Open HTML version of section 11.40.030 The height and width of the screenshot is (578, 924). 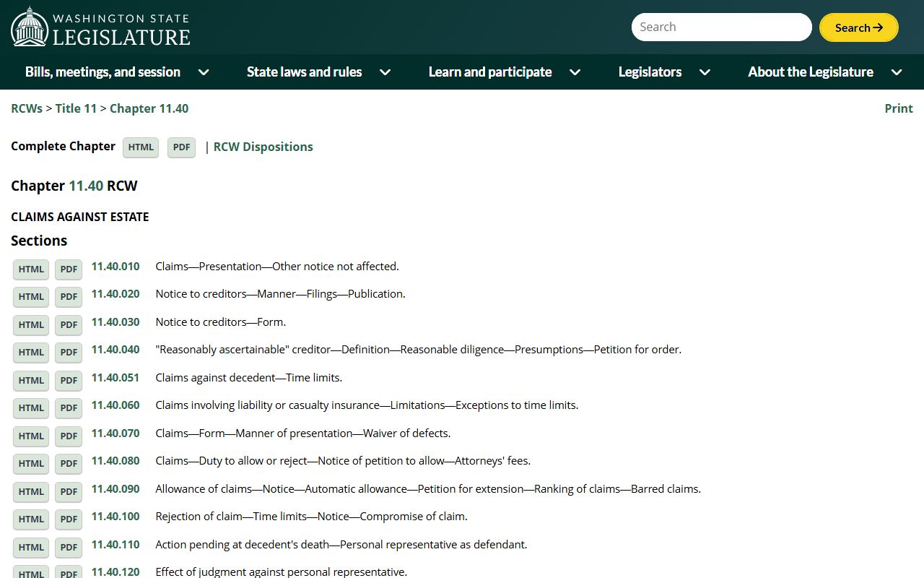[31, 324]
